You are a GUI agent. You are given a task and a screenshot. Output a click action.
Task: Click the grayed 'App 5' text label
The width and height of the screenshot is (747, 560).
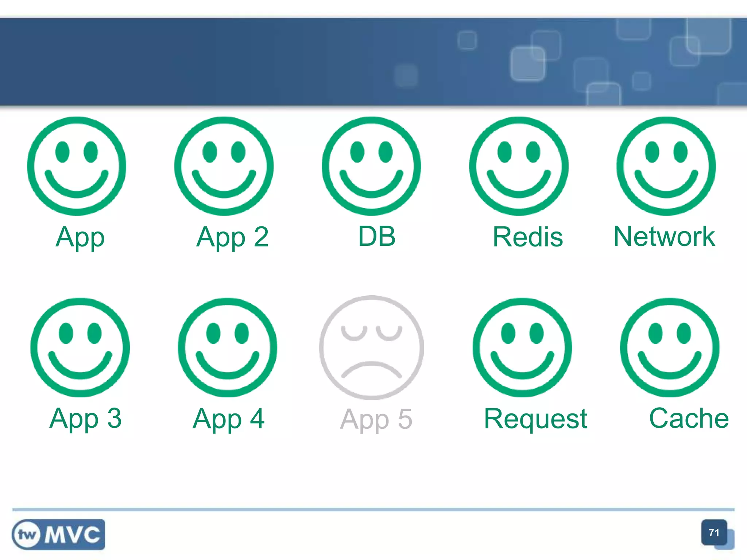click(376, 420)
